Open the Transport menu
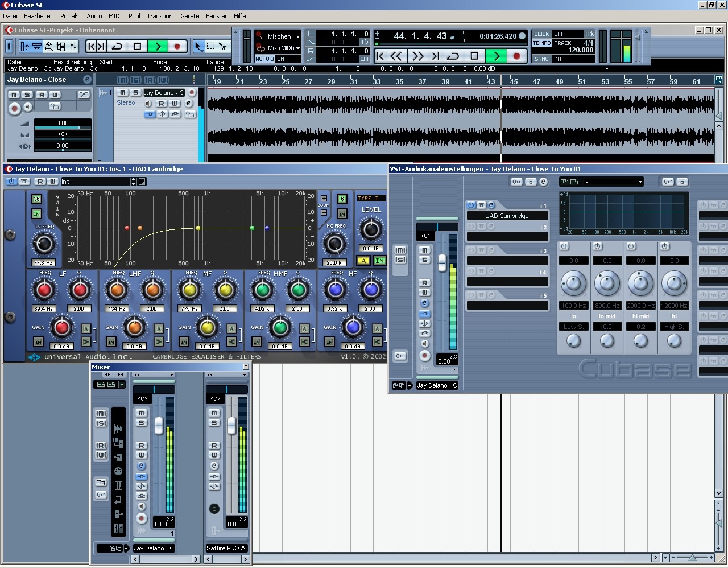The image size is (728, 568). 160,16
